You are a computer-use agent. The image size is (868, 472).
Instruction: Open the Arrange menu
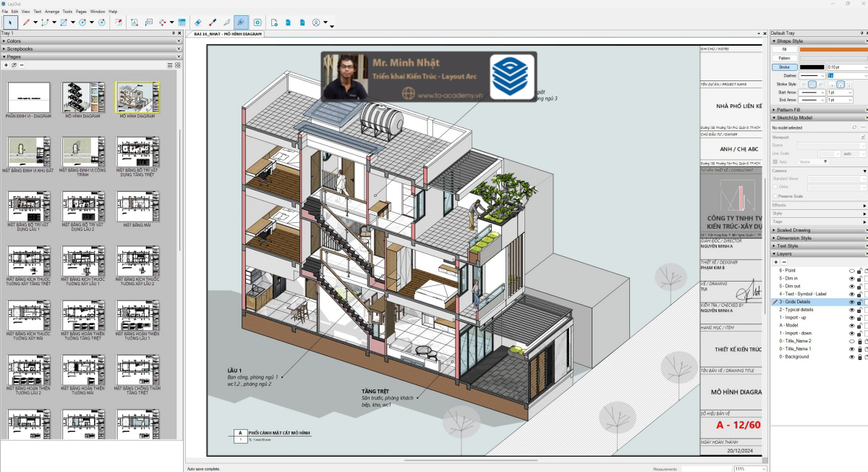pyautogui.click(x=52, y=12)
